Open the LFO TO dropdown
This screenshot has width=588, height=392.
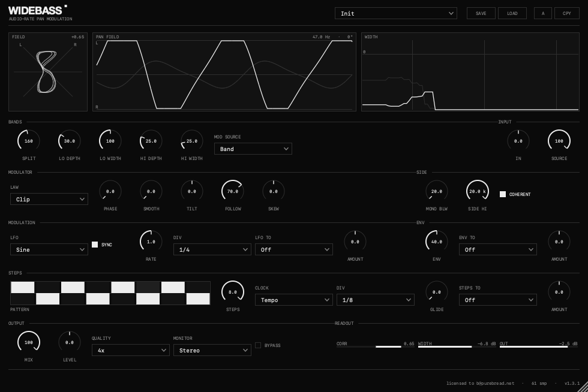[x=294, y=249]
